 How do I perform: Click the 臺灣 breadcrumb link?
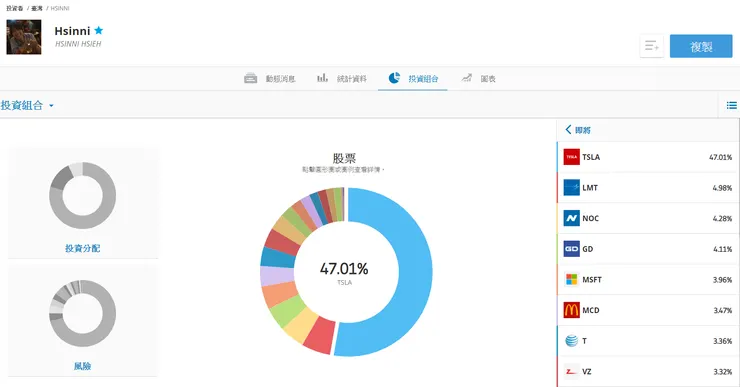[37, 8]
